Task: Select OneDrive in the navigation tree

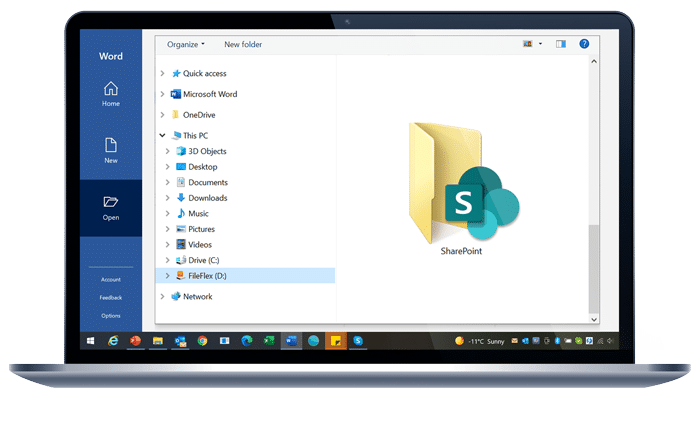Action: click(x=194, y=115)
